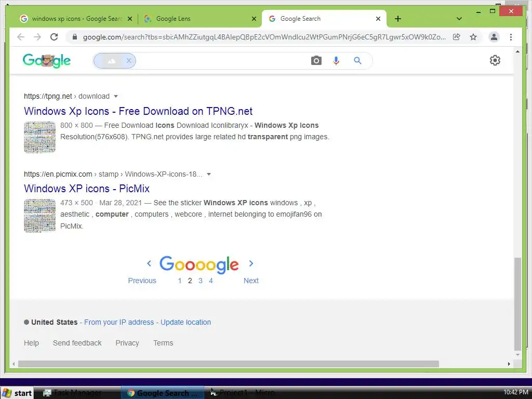Screen dimensions: 532x399
Task: Click the 10:42 PM taskbar clock
Action: coord(516,392)
